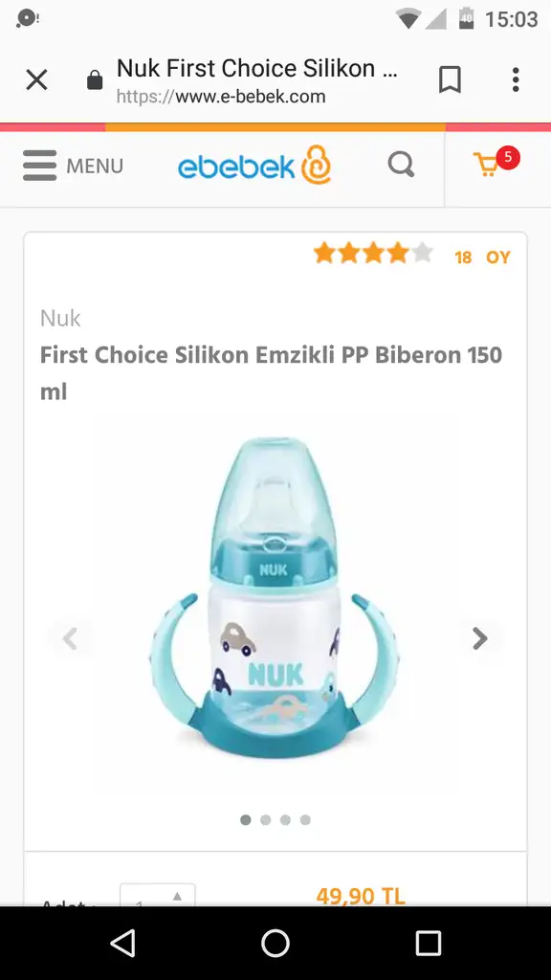
Task: Open the hamburger MENU icon
Action: 40,166
